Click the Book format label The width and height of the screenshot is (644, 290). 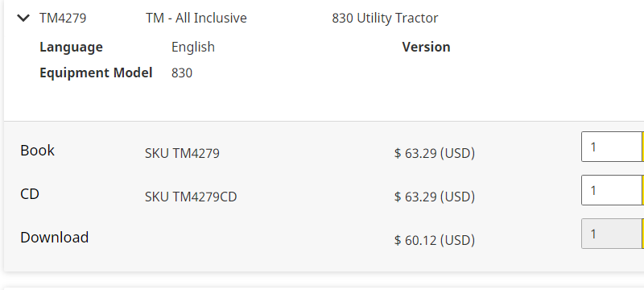37,151
